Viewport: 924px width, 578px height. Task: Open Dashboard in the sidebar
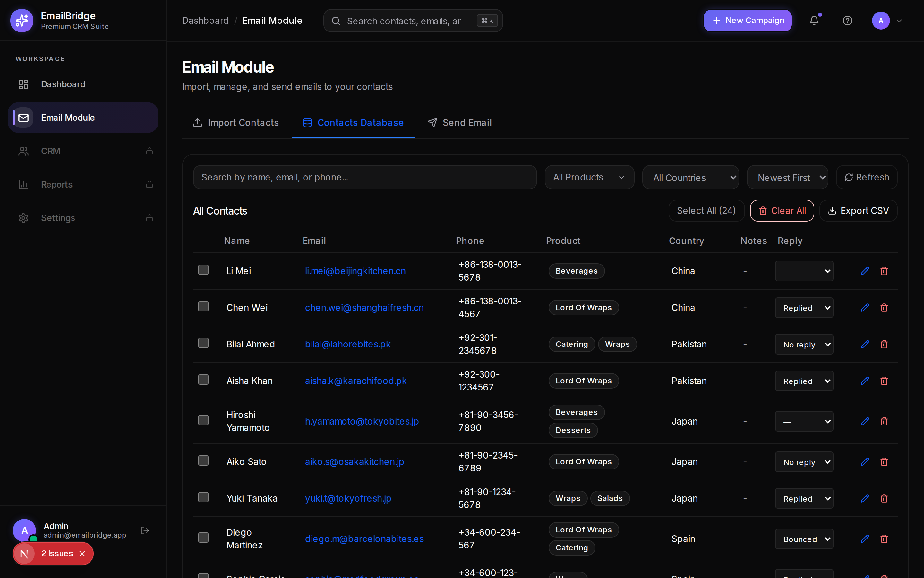[83, 84]
